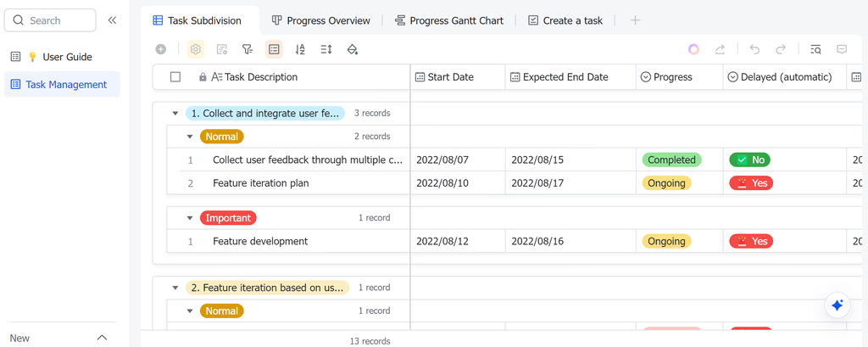The width and height of the screenshot is (868, 347).
Task: Click the group-by icon in toolbar
Action: click(274, 49)
